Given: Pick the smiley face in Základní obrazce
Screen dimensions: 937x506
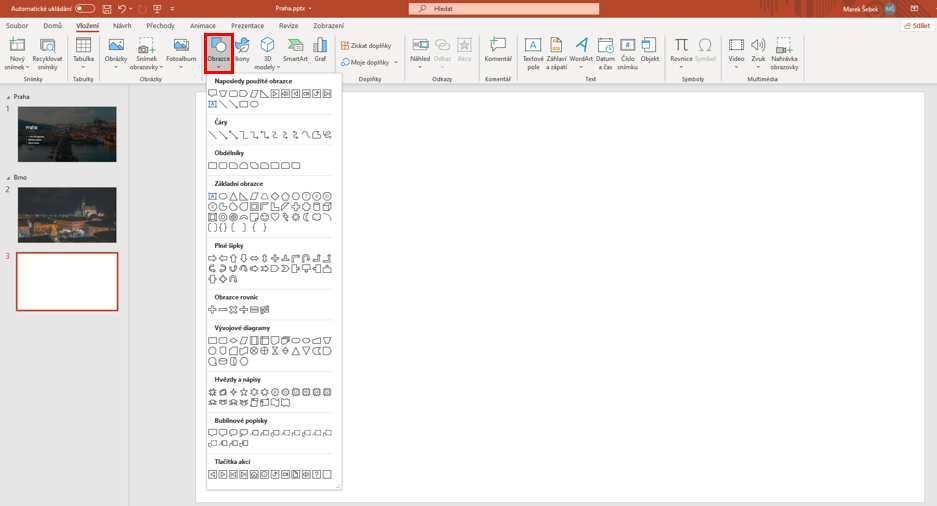Looking at the screenshot, I should click(265, 217).
